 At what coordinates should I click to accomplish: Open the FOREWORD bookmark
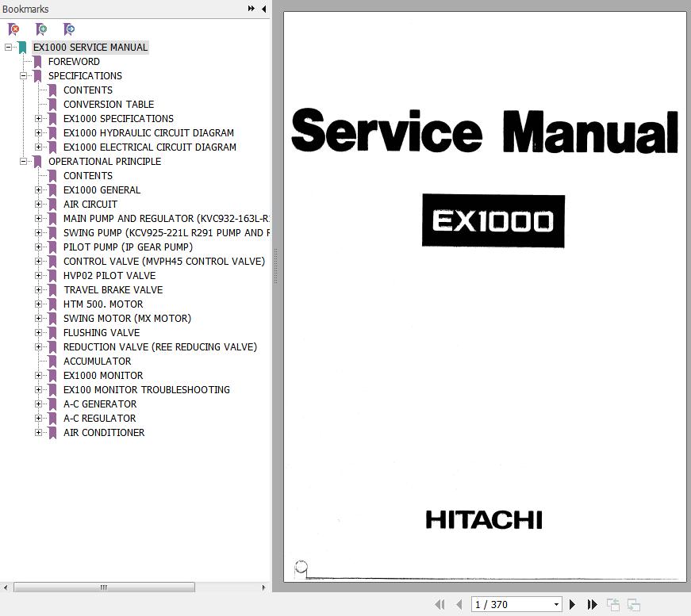pos(74,62)
